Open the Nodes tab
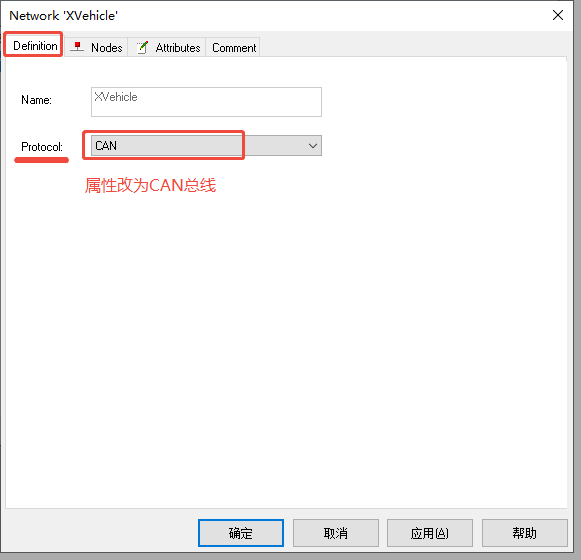The height and width of the screenshot is (560, 581). tap(96, 47)
